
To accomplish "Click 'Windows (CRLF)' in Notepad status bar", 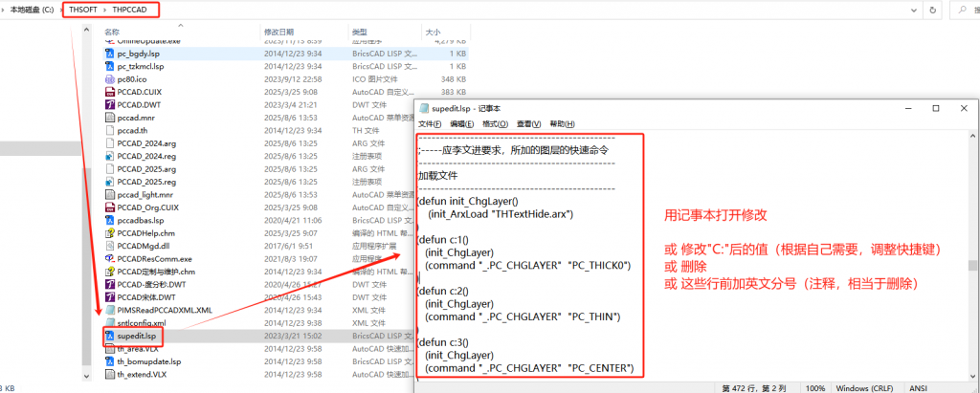I will coord(864,388).
